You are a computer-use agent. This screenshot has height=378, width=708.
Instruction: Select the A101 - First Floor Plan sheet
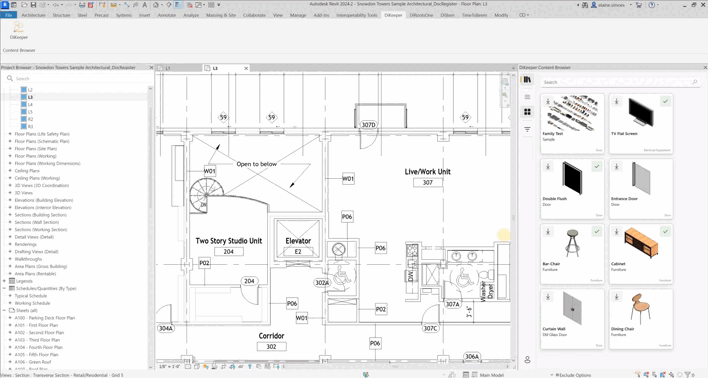coord(36,325)
